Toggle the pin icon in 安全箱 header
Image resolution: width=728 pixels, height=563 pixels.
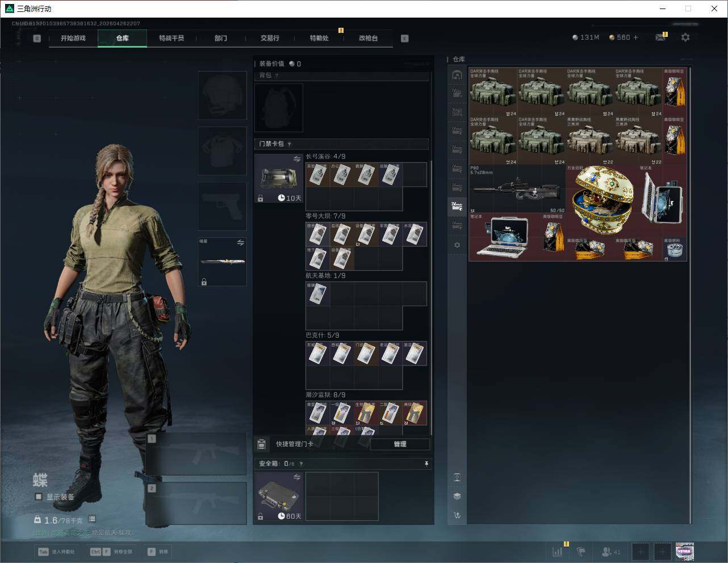[426, 464]
